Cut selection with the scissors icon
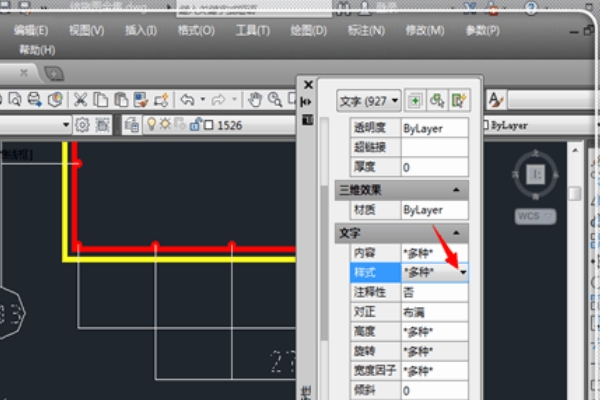The height and width of the screenshot is (400, 600). click(x=80, y=100)
